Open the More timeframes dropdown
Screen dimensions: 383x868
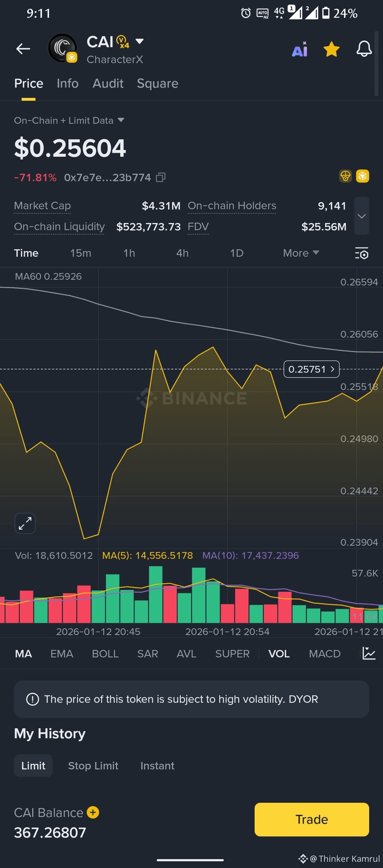[x=301, y=253]
